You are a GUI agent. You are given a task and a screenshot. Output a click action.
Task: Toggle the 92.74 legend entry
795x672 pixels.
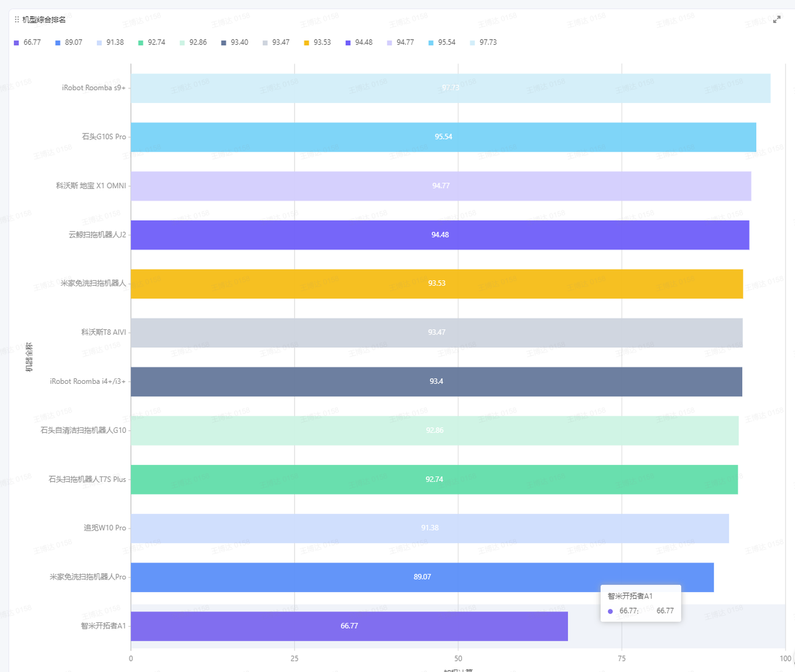click(152, 42)
